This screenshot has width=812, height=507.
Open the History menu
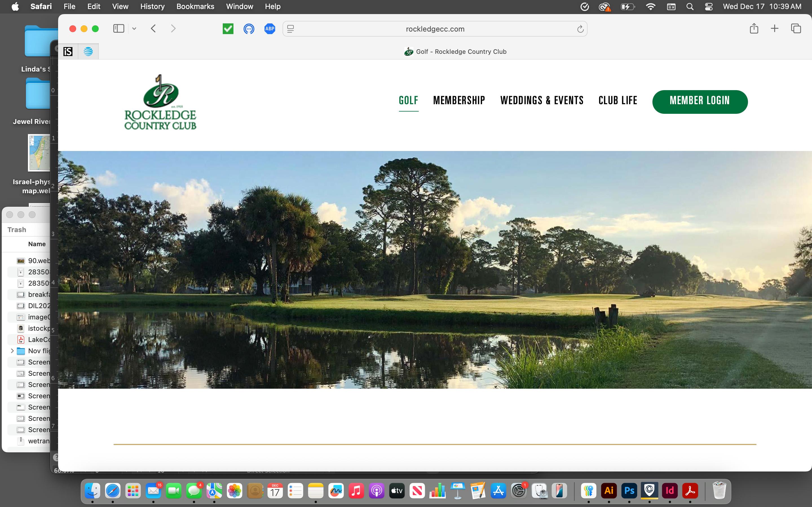(152, 6)
